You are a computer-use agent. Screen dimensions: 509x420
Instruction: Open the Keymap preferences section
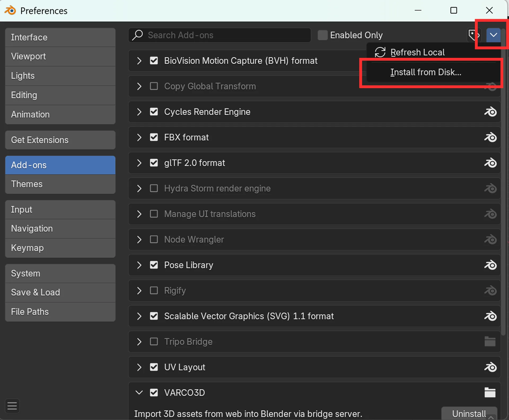(x=60, y=248)
